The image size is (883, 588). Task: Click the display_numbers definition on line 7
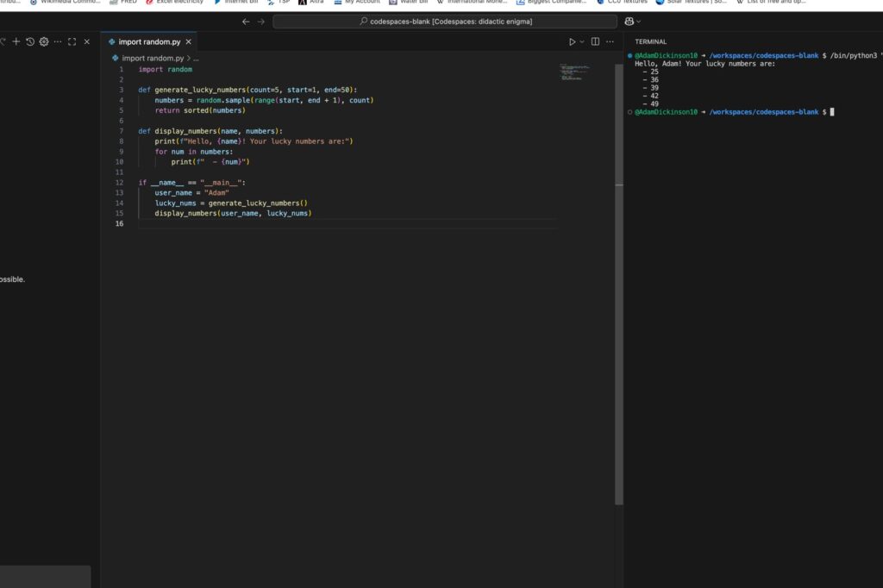click(210, 131)
